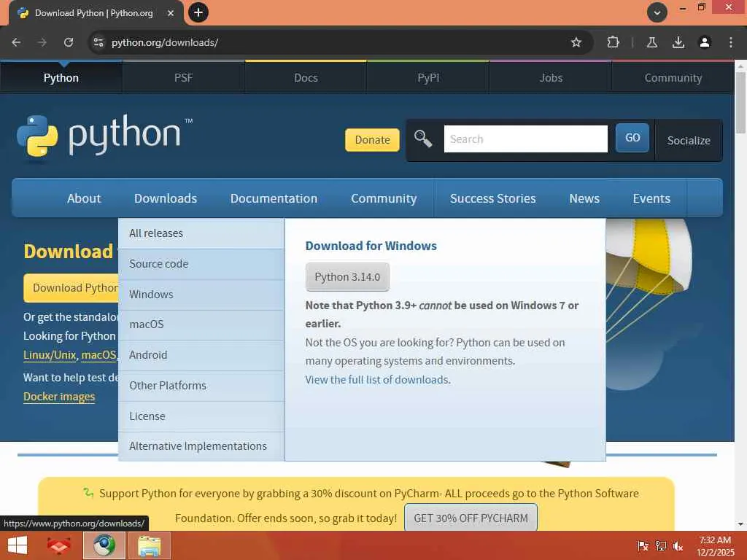
Task: Bookmark this page with the star icon
Action: click(576, 42)
